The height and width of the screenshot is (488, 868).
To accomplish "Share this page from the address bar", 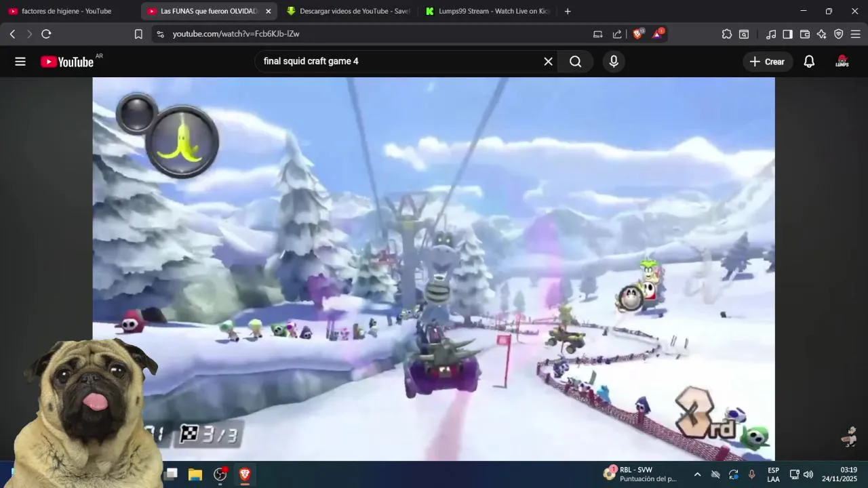I will pos(617,34).
